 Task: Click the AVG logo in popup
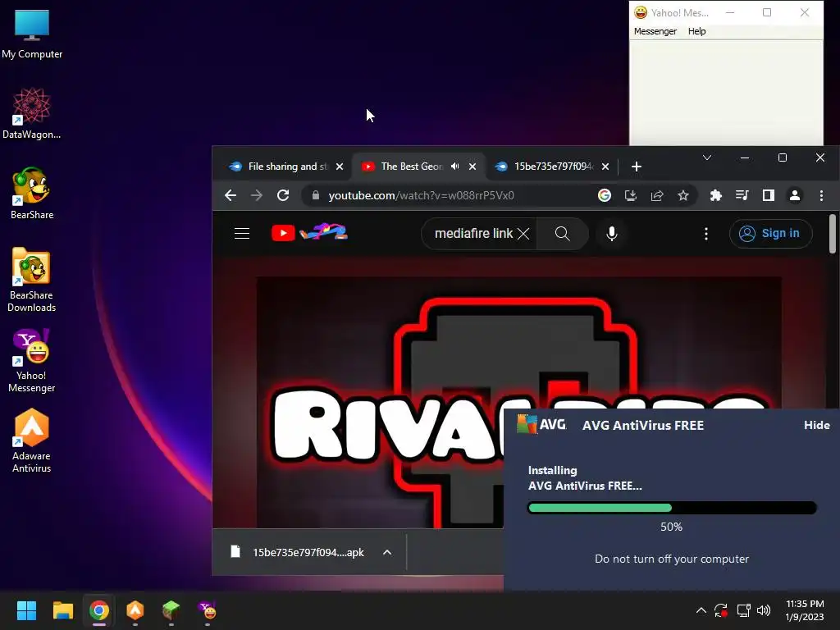(541, 424)
